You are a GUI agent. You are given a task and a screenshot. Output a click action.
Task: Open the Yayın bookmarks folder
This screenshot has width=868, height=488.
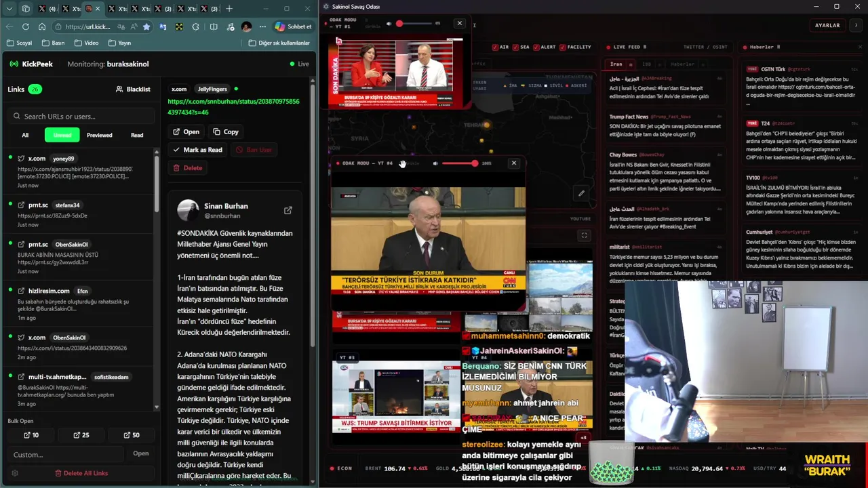[119, 43]
